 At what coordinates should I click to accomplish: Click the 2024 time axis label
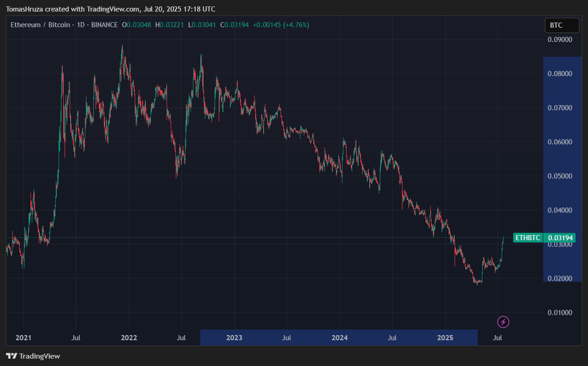click(x=340, y=338)
